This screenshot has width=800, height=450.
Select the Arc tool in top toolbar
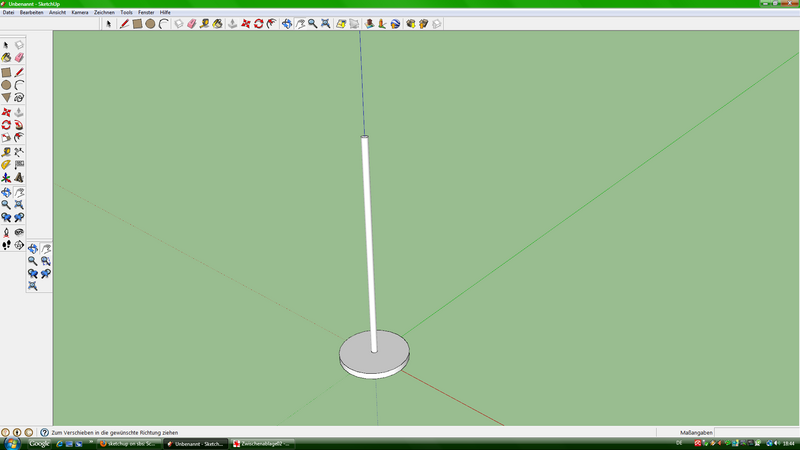coord(163,23)
